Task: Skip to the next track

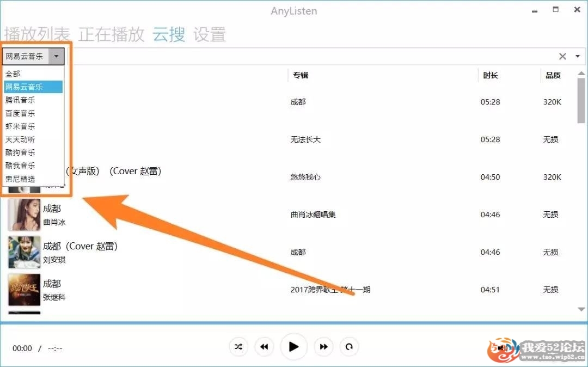Action: (323, 347)
